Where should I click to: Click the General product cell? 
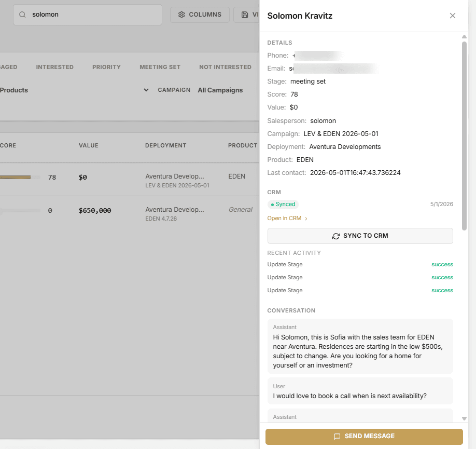240,210
